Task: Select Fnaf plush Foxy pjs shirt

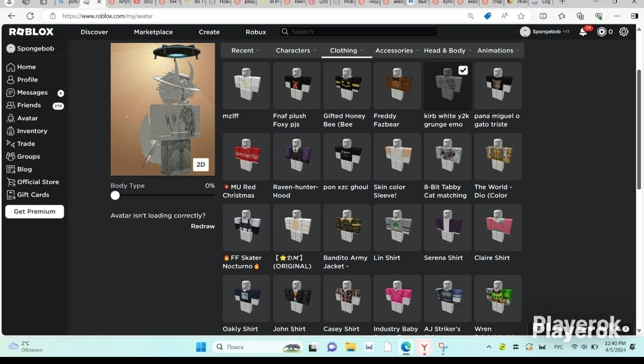Action: [x=296, y=85]
